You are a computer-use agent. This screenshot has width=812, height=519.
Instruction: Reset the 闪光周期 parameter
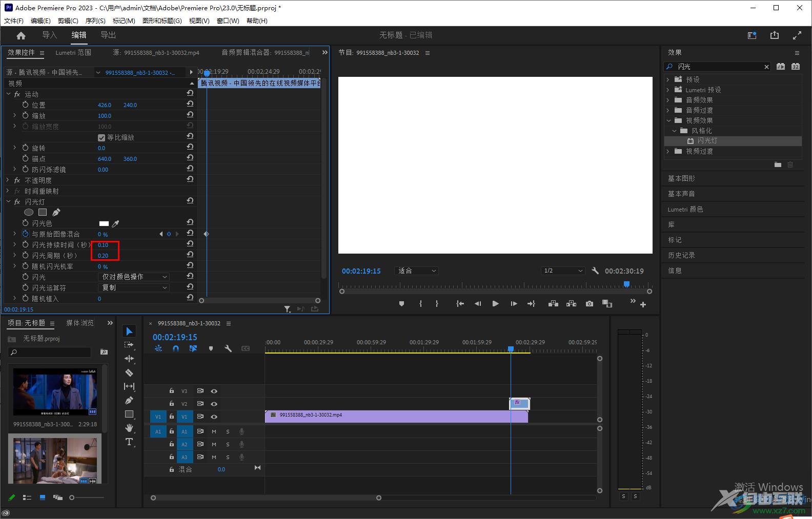(190, 255)
